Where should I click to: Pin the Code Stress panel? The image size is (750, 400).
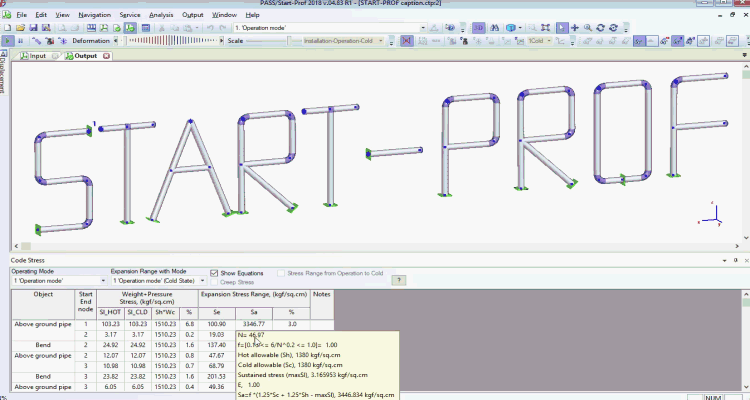click(736, 260)
